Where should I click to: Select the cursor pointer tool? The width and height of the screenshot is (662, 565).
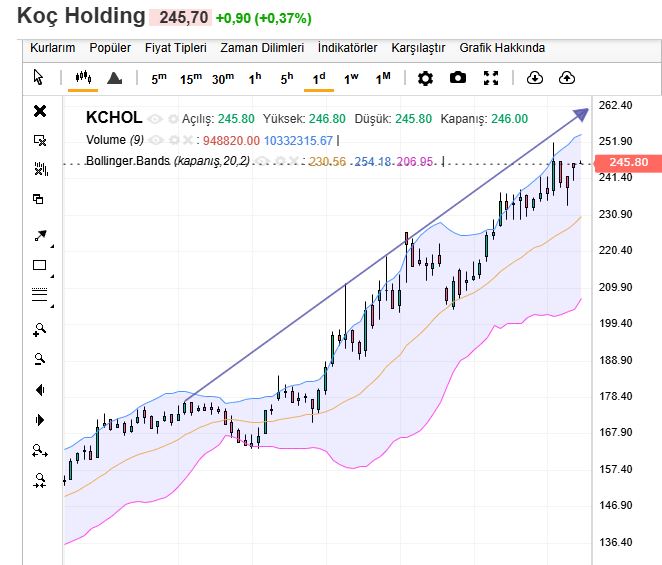tap(38, 78)
